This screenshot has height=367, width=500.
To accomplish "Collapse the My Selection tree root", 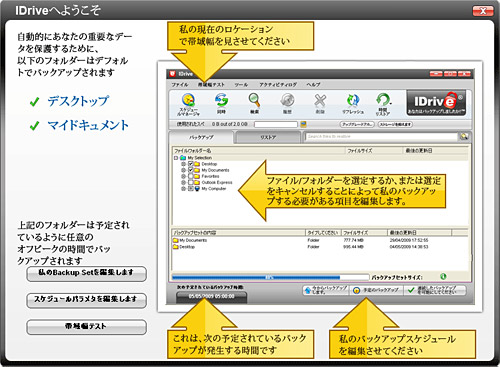I will tap(176, 158).
